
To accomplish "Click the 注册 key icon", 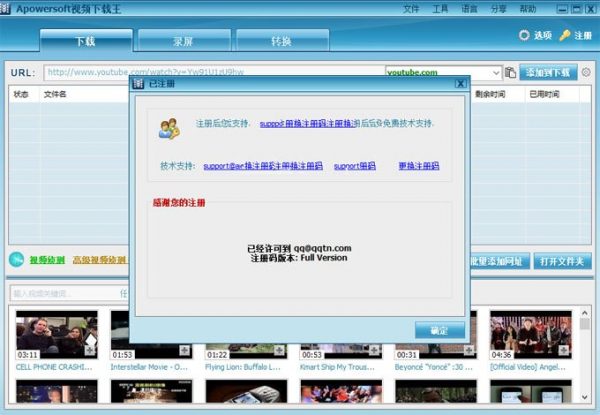I will click(565, 36).
